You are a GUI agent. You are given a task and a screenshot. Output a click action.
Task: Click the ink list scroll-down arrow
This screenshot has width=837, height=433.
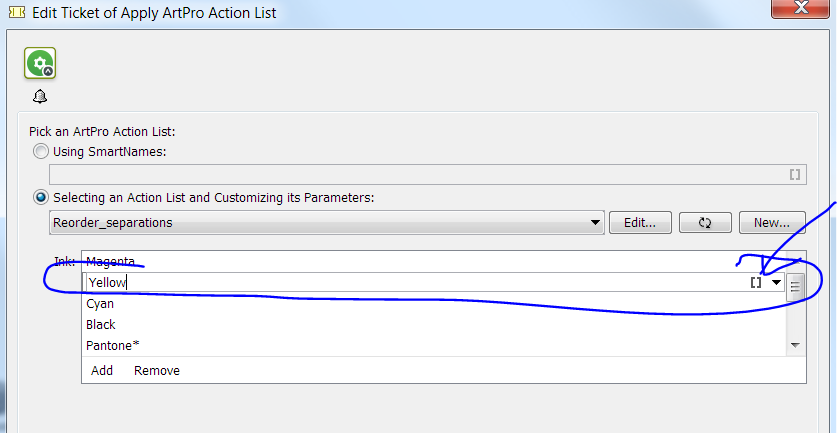795,345
